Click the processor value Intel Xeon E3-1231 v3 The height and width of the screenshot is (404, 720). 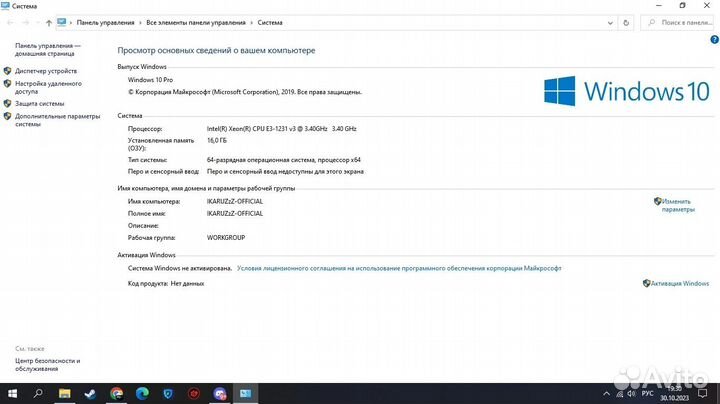click(x=281, y=129)
